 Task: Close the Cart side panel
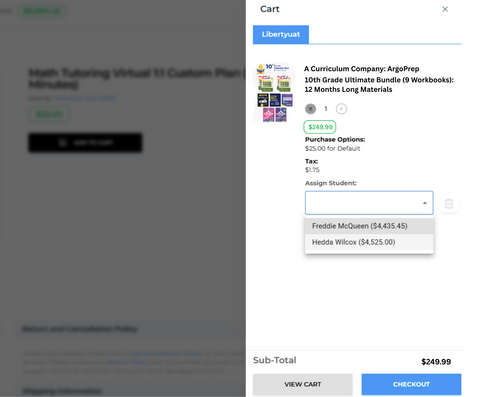point(445,9)
